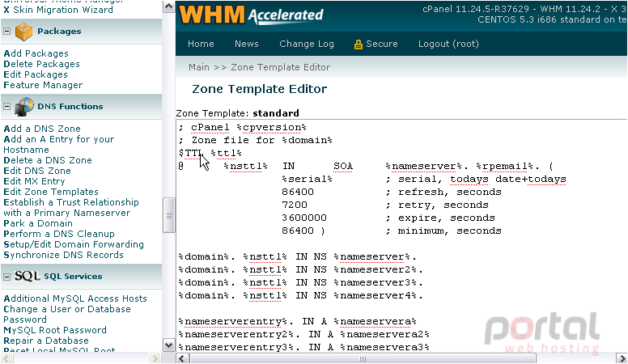This screenshot has height=364, width=628.
Task: Open Edit MX Entry link
Action: 34,181
